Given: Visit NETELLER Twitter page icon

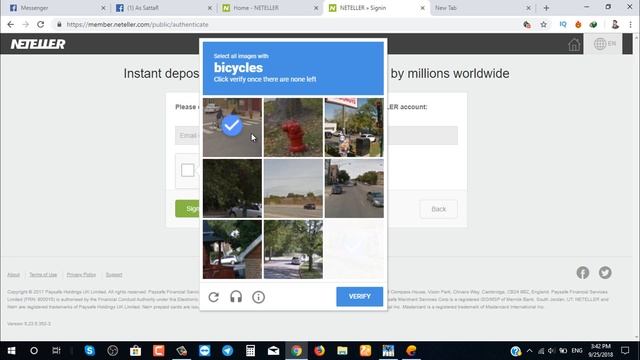Looking at the screenshot, I should 605,273.
